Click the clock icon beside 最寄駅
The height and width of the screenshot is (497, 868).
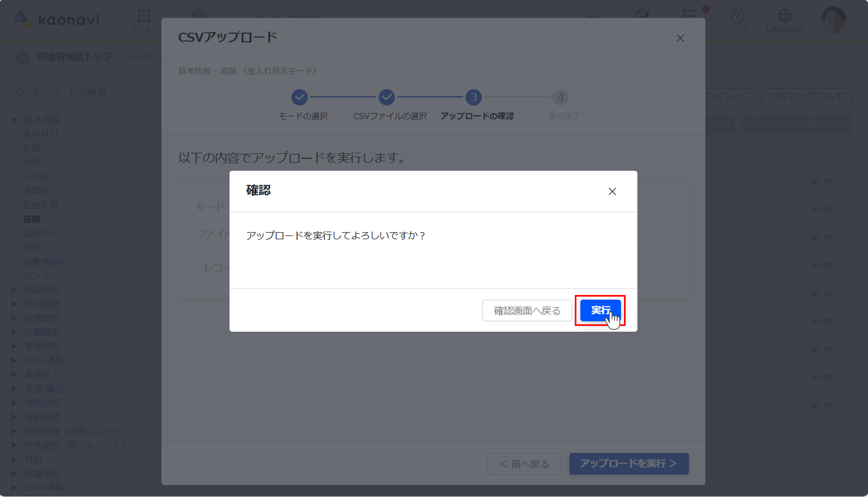[58, 375]
